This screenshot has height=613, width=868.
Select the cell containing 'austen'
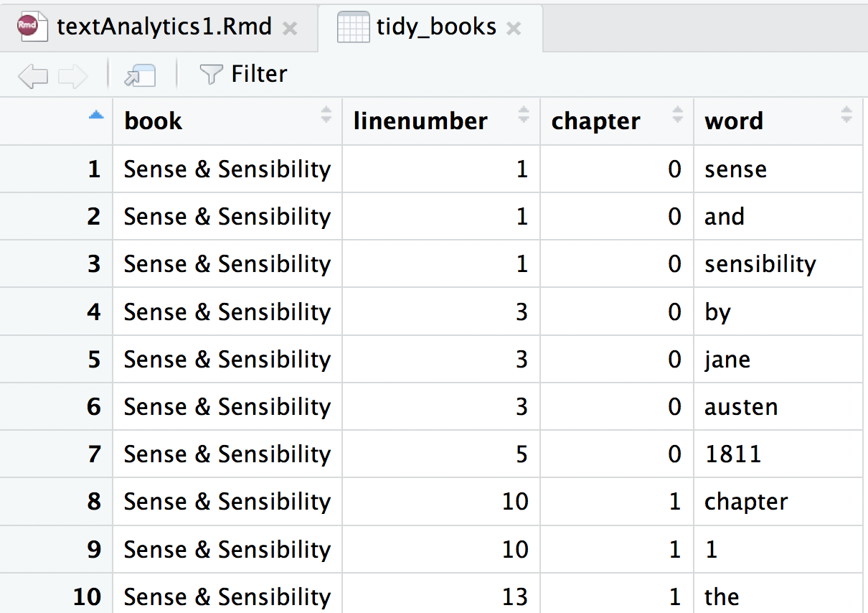click(741, 407)
